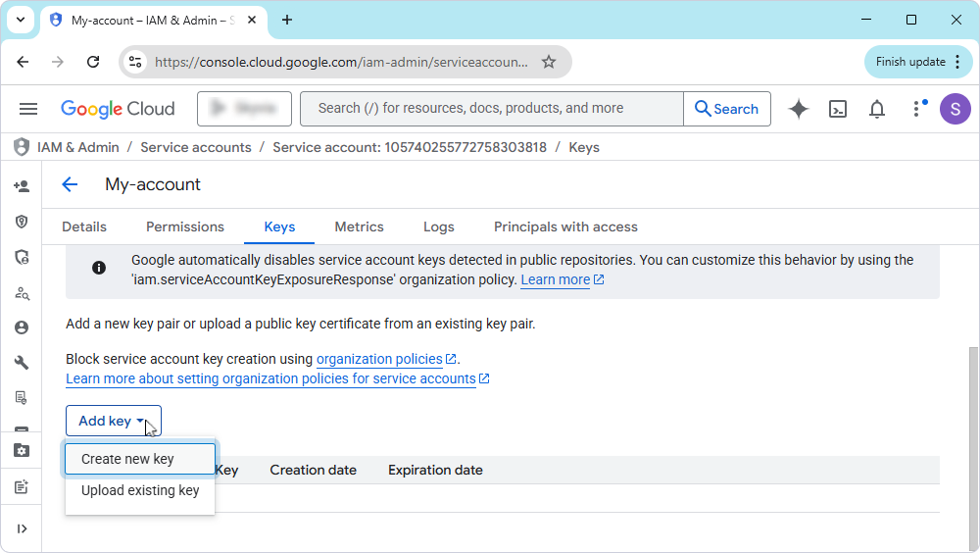Click in the resource search field
Viewport: 980px width, 553px height.
click(x=490, y=109)
